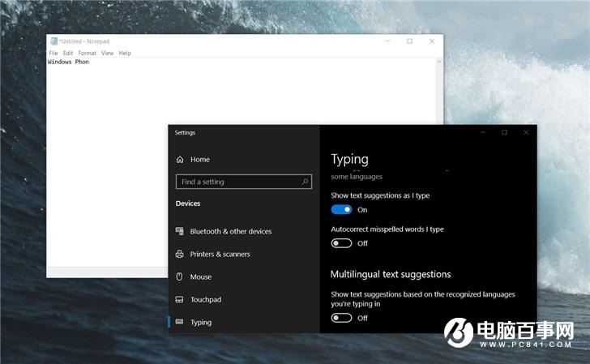Open the Edit menu in Notepad

click(68, 53)
